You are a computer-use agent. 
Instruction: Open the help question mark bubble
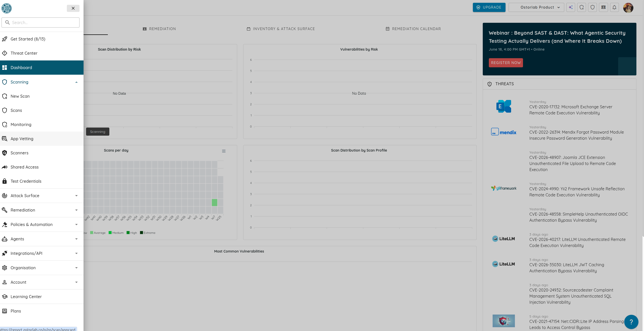click(x=631, y=322)
